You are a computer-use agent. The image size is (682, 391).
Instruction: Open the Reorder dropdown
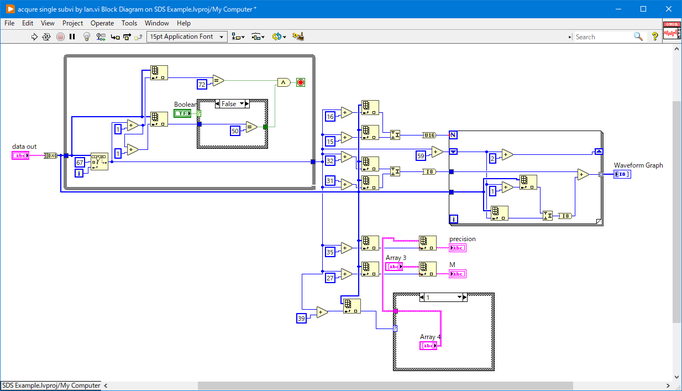[279, 37]
